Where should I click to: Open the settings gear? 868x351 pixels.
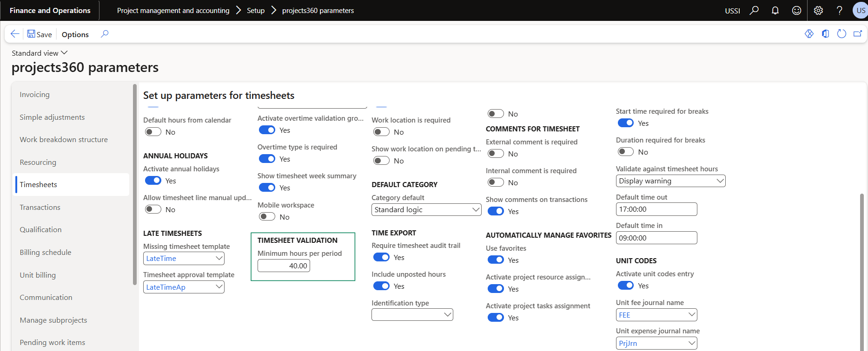(818, 10)
